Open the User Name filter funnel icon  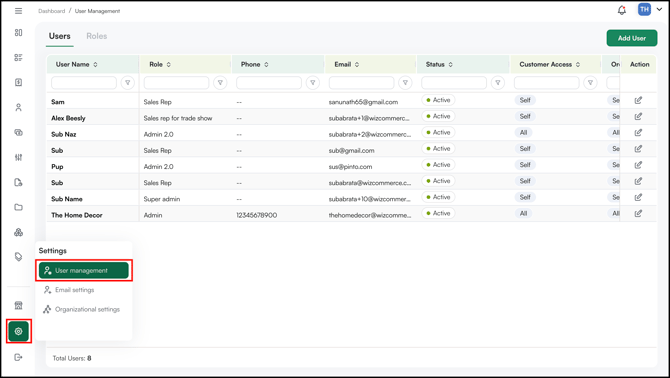(x=128, y=82)
